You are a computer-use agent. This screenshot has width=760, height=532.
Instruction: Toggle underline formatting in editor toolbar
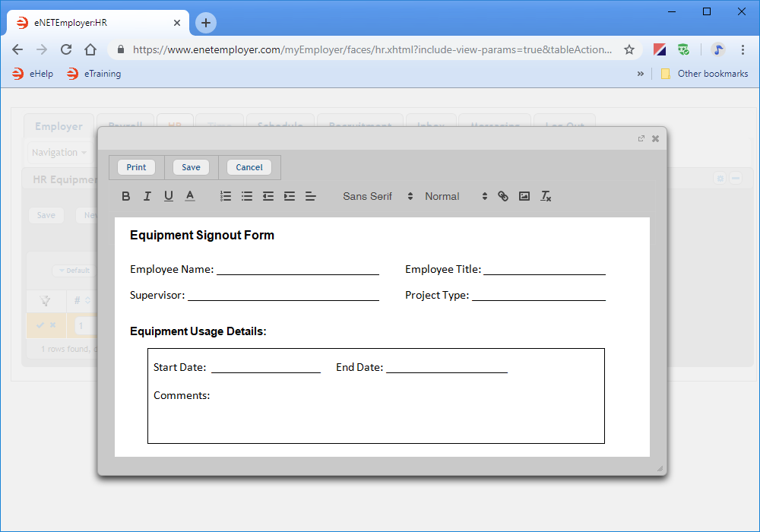pos(169,196)
